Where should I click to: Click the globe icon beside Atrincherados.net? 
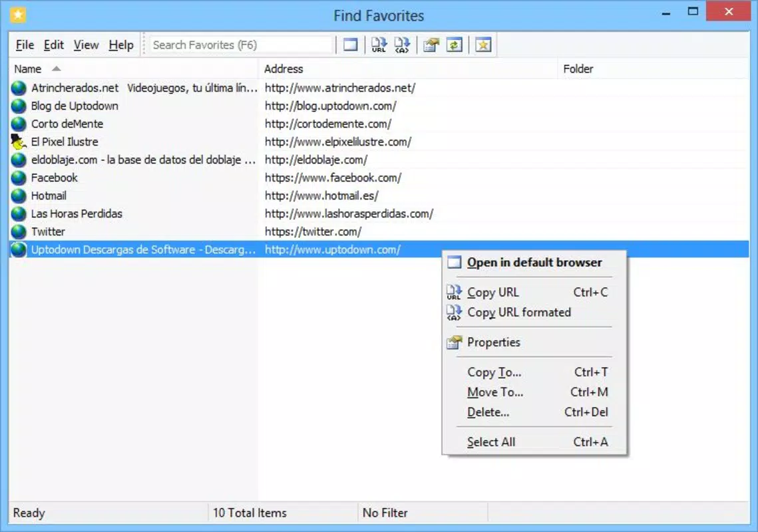pos(19,88)
